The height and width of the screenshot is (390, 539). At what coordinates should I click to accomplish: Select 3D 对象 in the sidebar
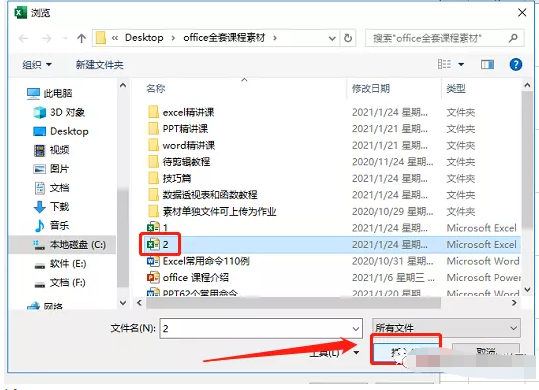pyautogui.click(x=59, y=112)
